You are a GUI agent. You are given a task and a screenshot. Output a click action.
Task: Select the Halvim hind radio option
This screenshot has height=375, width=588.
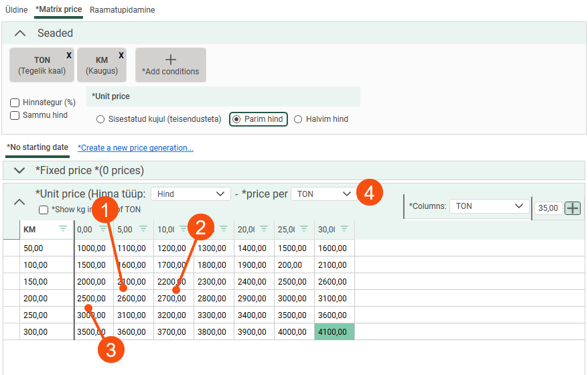[x=299, y=119]
